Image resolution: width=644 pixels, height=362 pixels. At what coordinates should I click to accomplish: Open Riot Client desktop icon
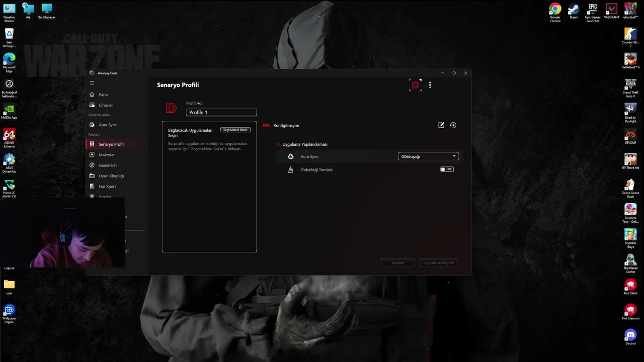(630, 288)
